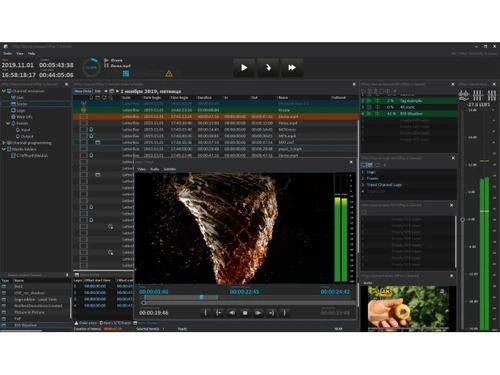
Task: Go to next day with right arrow
Action: 117,91
